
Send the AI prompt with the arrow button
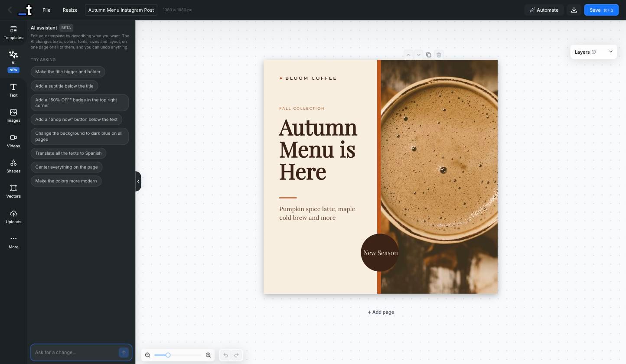pyautogui.click(x=124, y=352)
